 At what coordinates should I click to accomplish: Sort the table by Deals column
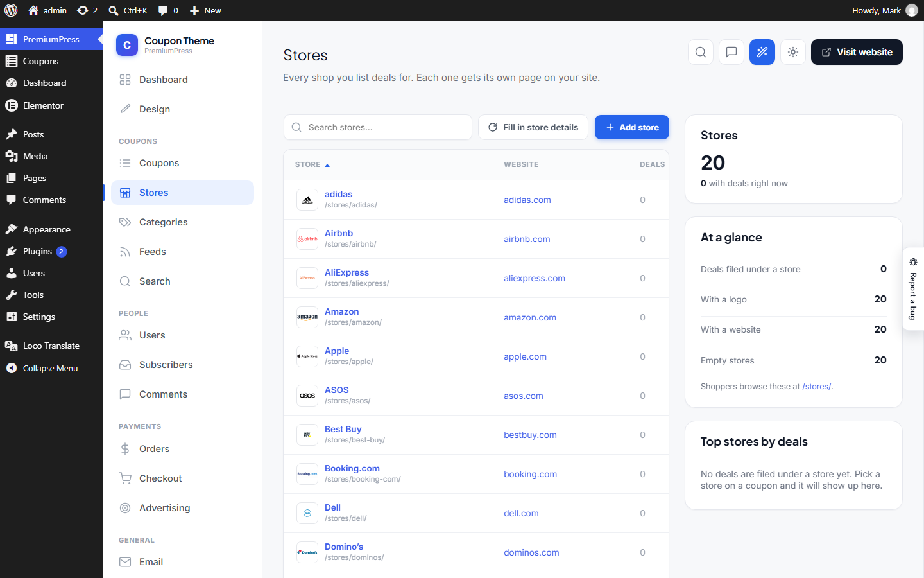click(x=652, y=165)
